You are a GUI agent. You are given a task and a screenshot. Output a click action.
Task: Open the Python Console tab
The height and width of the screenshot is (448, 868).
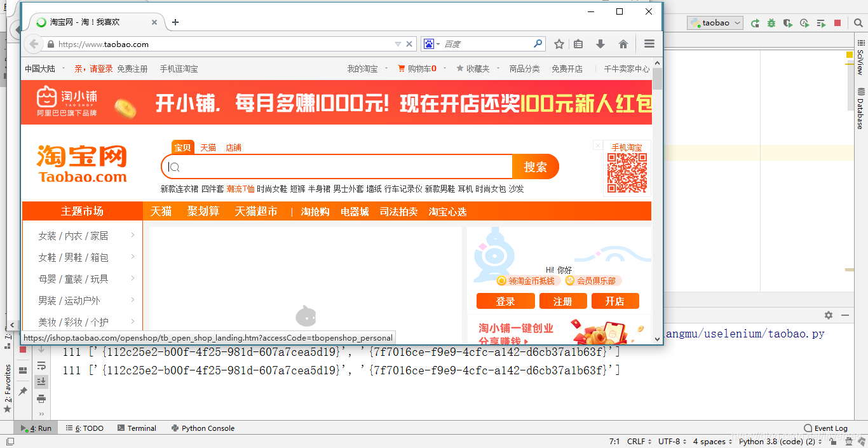point(203,428)
